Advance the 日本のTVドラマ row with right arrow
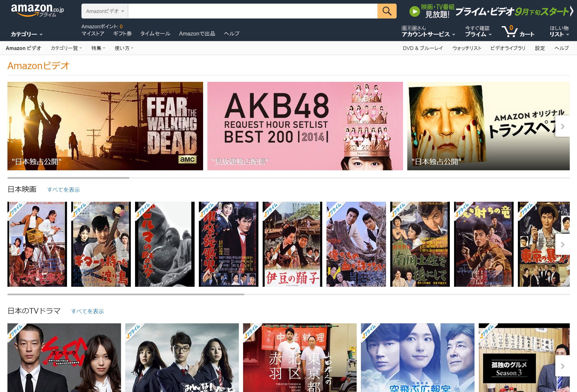 [x=562, y=366]
